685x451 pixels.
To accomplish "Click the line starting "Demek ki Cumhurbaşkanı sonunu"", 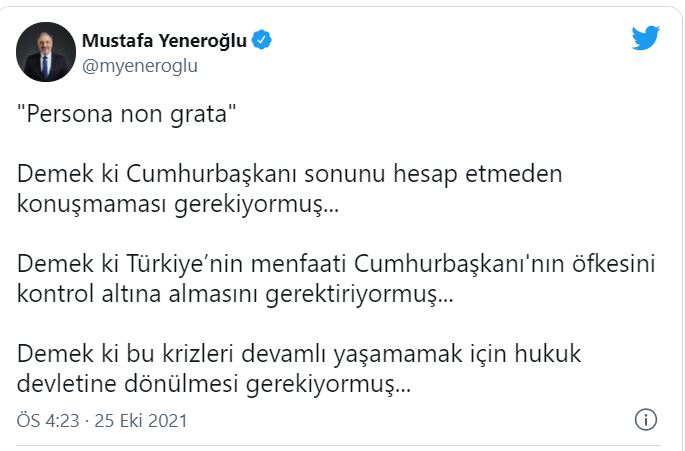I will coord(290,175).
